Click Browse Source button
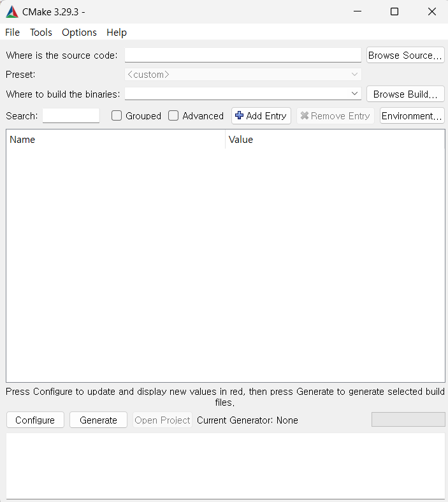Image resolution: width=448 pixels, height=502 pixels. [405, 55]
